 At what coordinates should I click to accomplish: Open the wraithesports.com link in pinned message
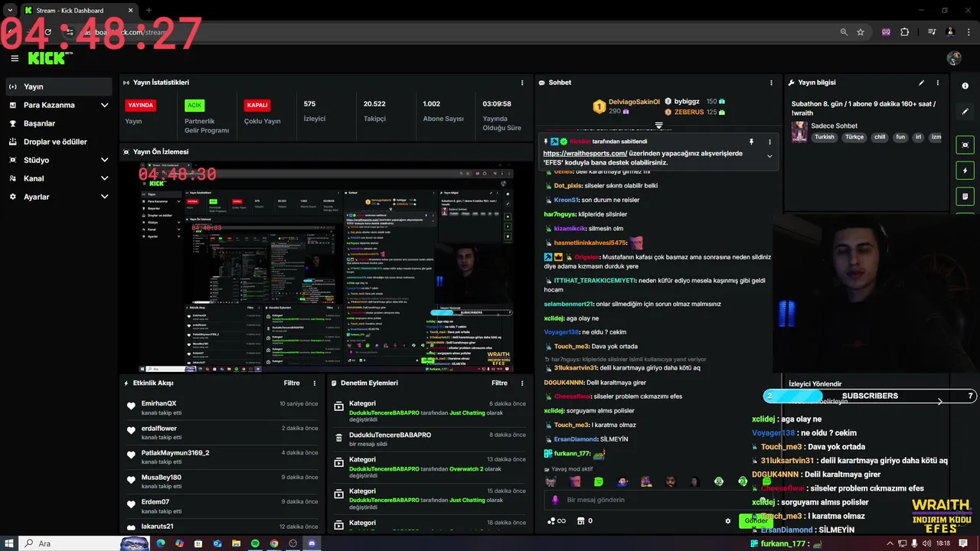585,153
